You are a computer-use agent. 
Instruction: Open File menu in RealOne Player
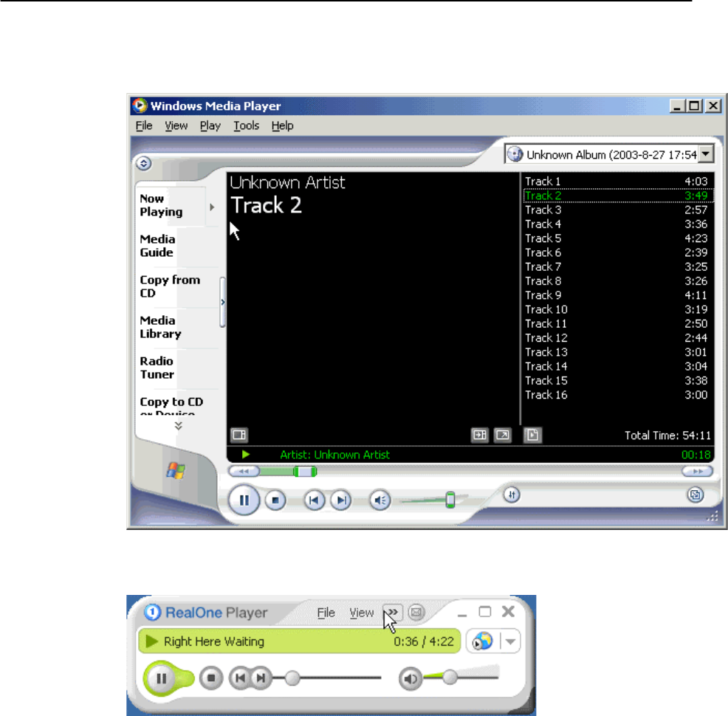[326, 613]
